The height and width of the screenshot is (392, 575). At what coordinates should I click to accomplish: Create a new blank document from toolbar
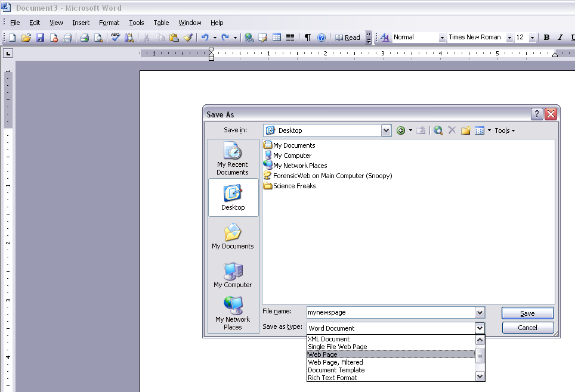click(x=13, y=38)
